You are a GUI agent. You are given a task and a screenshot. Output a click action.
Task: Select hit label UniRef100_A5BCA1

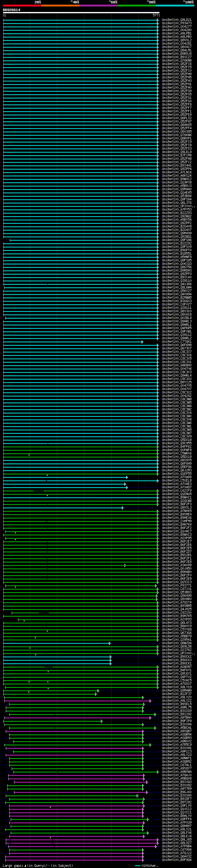click(177, 728)
